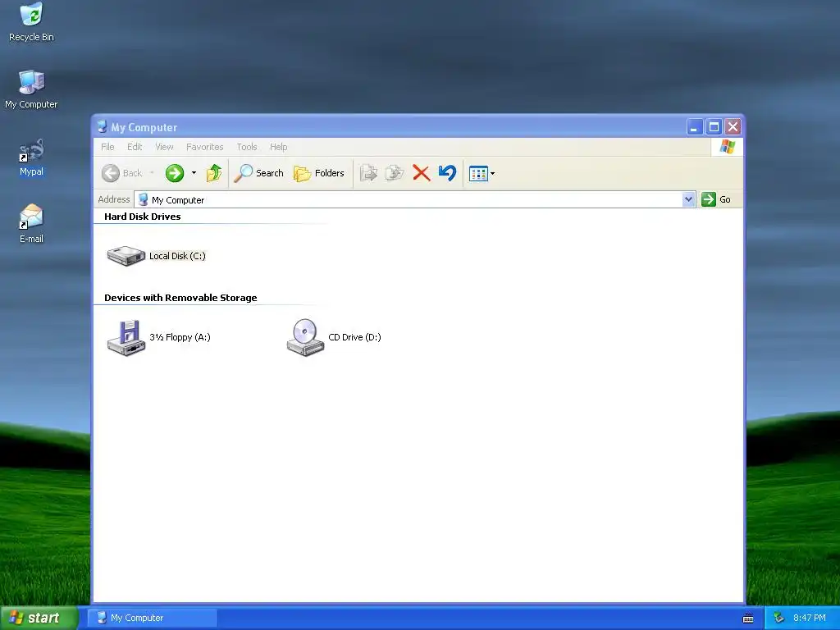This screenshot has height=630, width=840.
Task: Select the Mypal browser shortcut
Action: 31,157
